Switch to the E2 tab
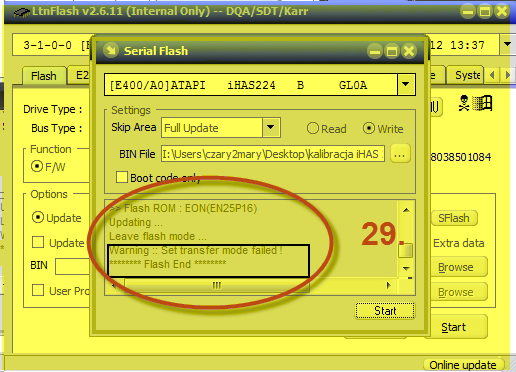Viewport: 516px width, 372px height. pyautogui.click(x=80, y=75)
